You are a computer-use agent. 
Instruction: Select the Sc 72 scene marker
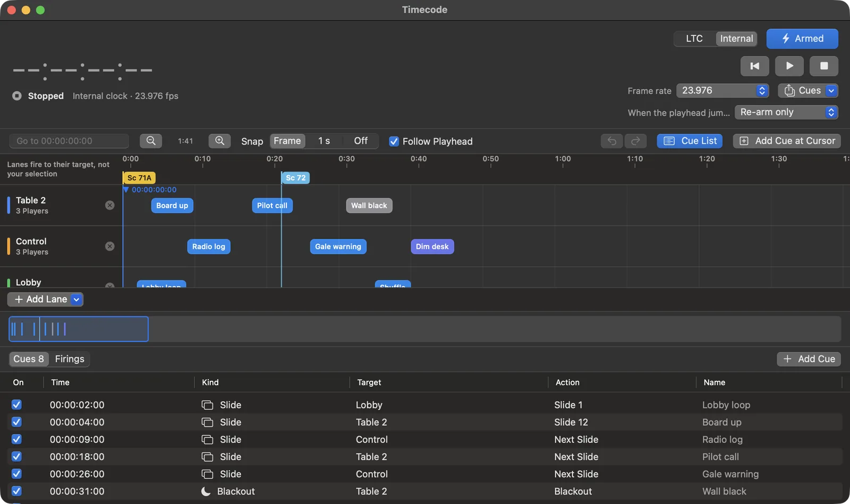(295, 178)
